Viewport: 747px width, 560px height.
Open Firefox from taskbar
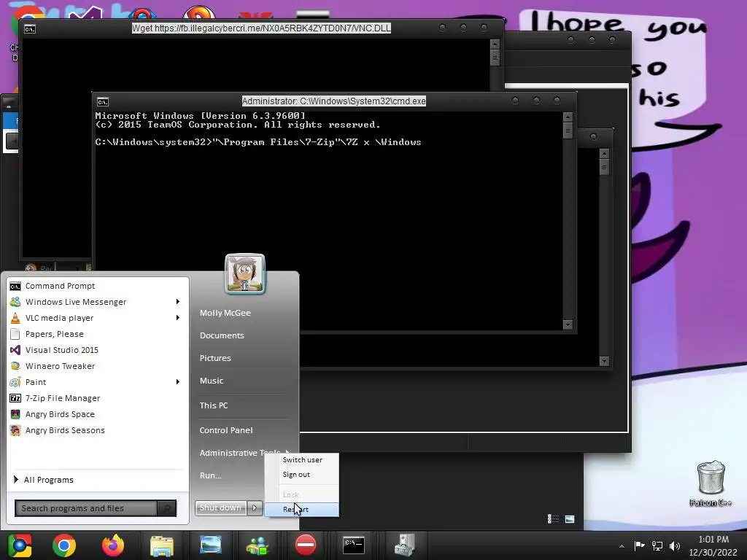pyautogui.click(x=113, y=545)
